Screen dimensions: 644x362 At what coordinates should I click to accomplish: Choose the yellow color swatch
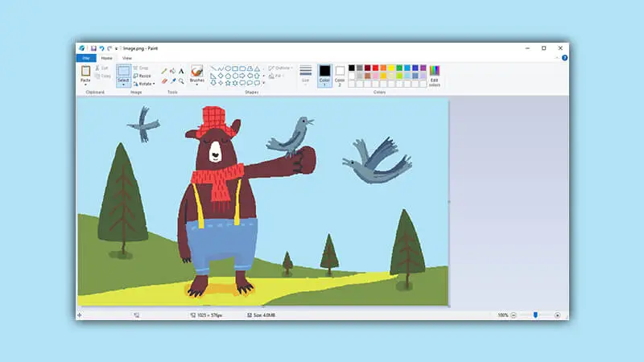coord(391,68)
